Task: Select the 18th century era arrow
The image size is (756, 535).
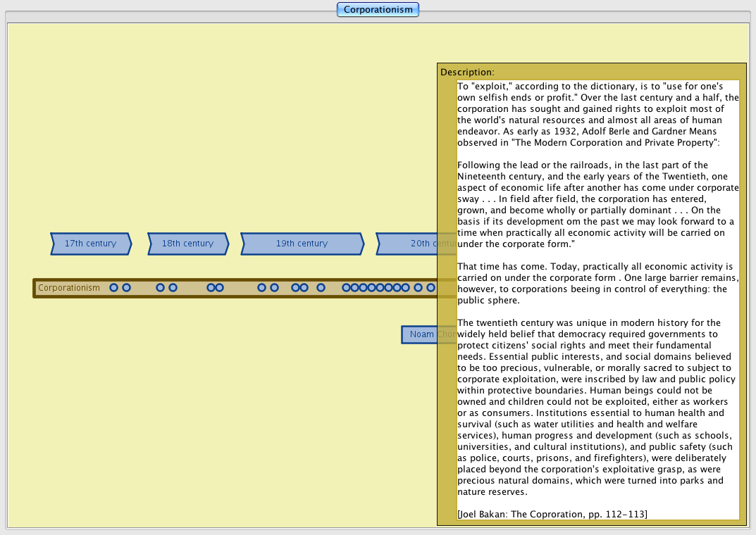Action: 187,244
